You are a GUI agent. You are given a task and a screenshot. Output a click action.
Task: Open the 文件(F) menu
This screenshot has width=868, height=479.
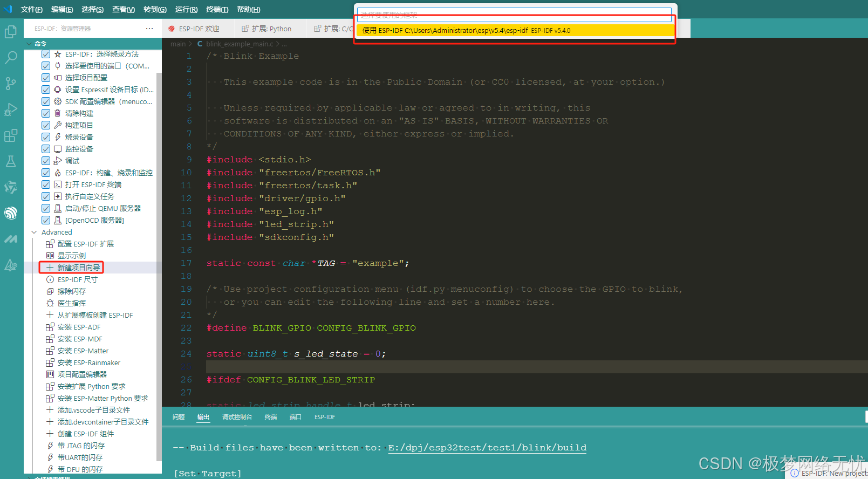pyautogui.click(x=32, y=9)
